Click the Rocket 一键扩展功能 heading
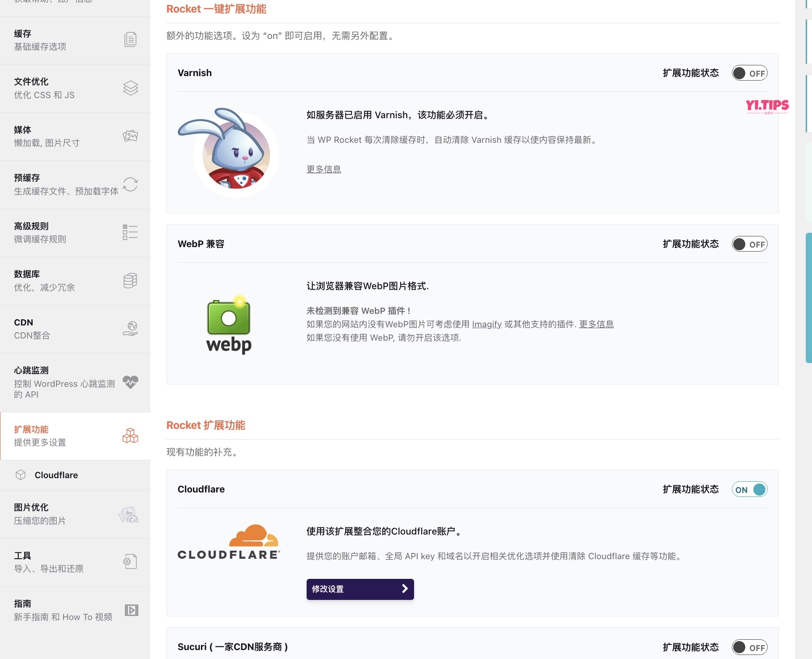This screenshot has height=659, width=812. [x=216, y=9]
